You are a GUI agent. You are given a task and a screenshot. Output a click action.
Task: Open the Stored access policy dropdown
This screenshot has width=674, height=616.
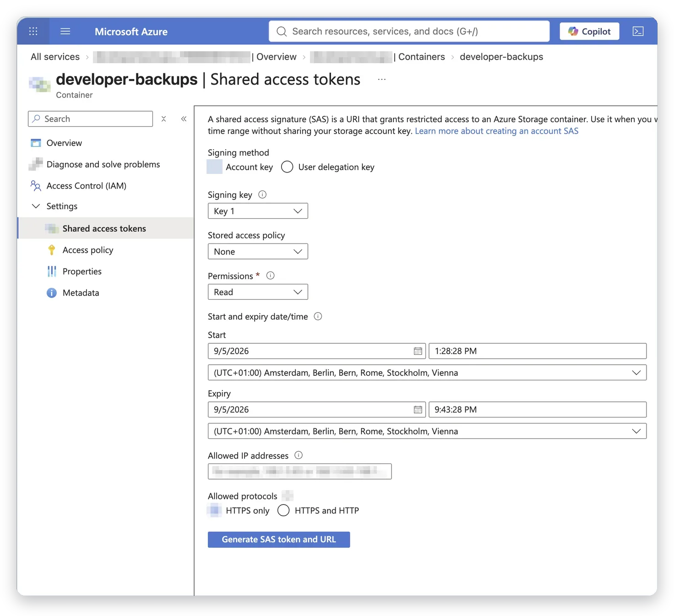point(258,251)
